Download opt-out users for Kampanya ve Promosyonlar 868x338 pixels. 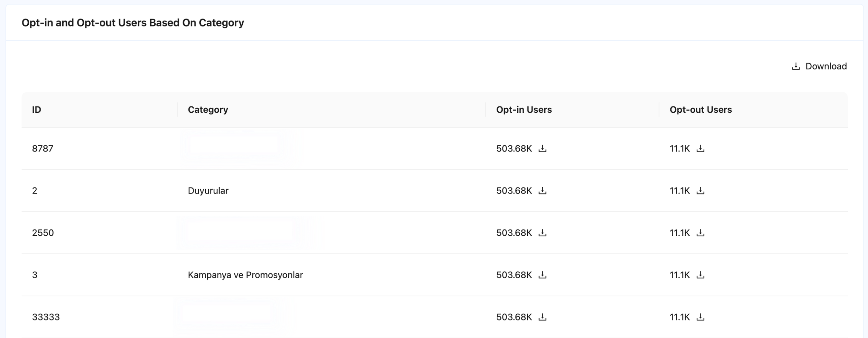[x=700, y=275]
